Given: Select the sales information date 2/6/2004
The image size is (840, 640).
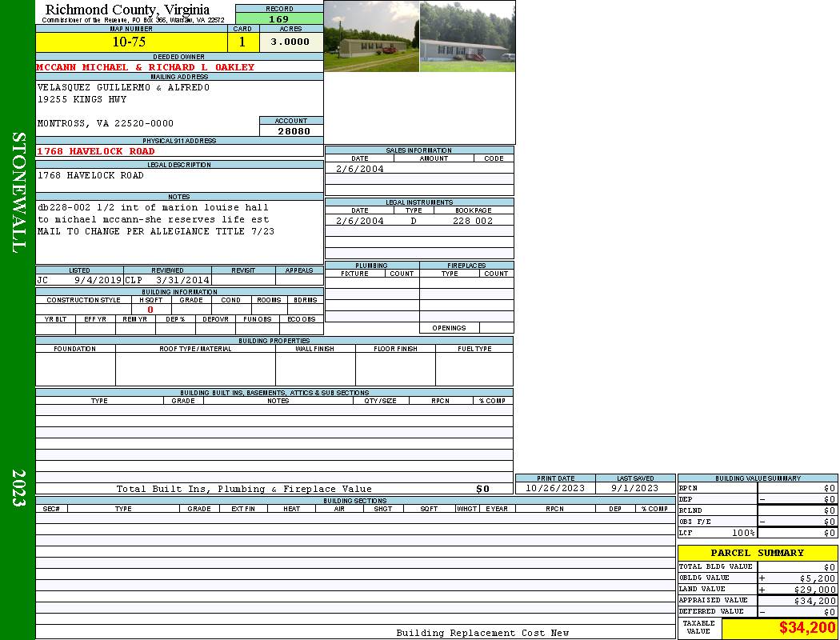Looking at the screenshot, I should tap(359, 169).
